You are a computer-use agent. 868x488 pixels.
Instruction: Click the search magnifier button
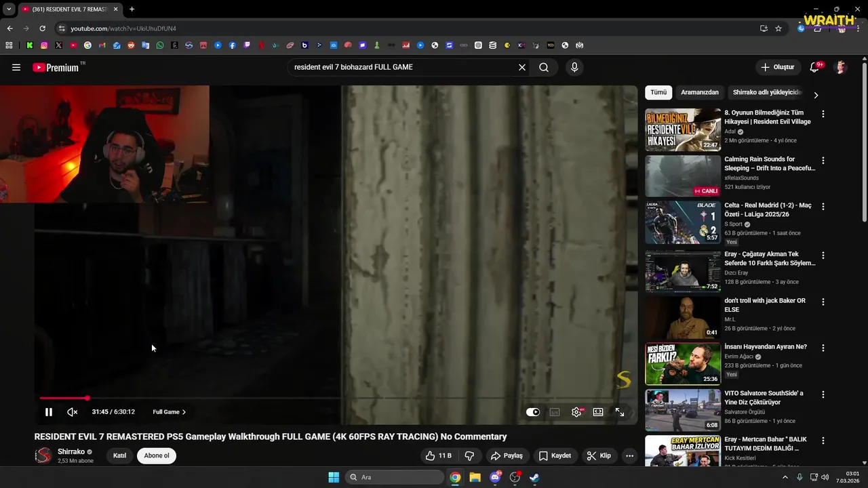544,67
